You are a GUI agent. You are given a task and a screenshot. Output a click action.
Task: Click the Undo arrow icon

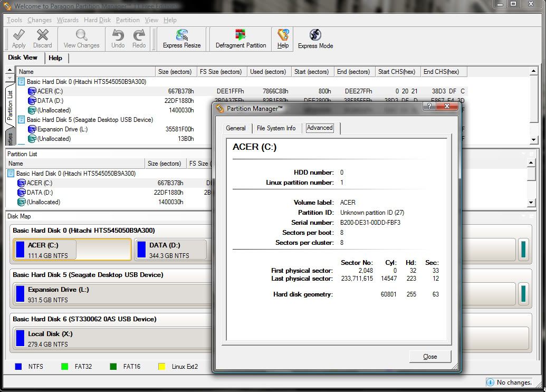(118, 35)
